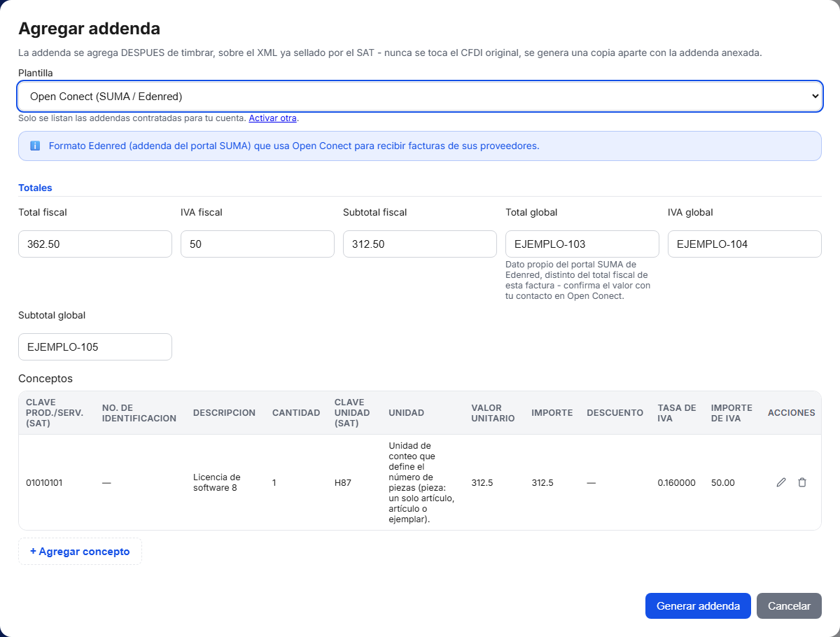Edit the Total global field

582,244
